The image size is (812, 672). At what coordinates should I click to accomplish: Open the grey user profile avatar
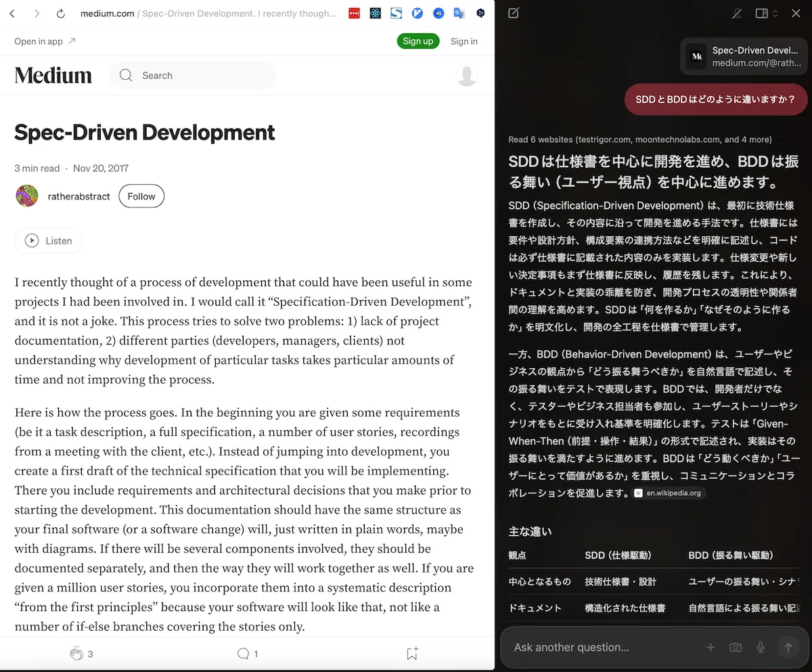[467, 75]
